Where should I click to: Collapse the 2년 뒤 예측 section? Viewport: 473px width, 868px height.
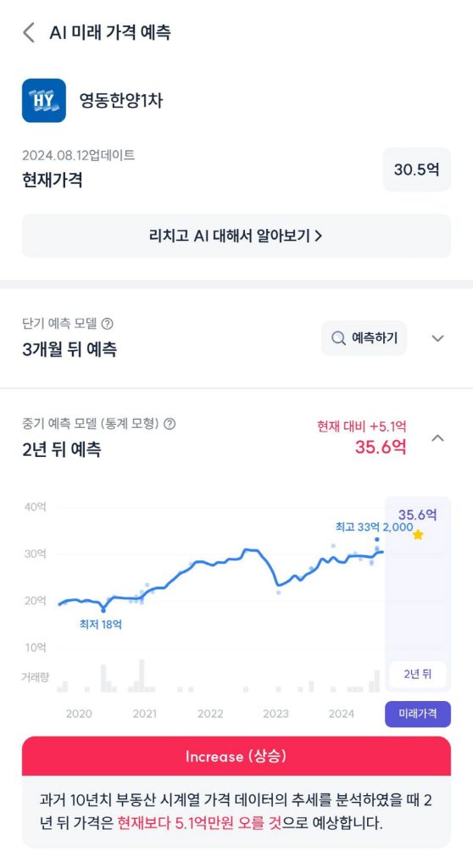[437, 438]
